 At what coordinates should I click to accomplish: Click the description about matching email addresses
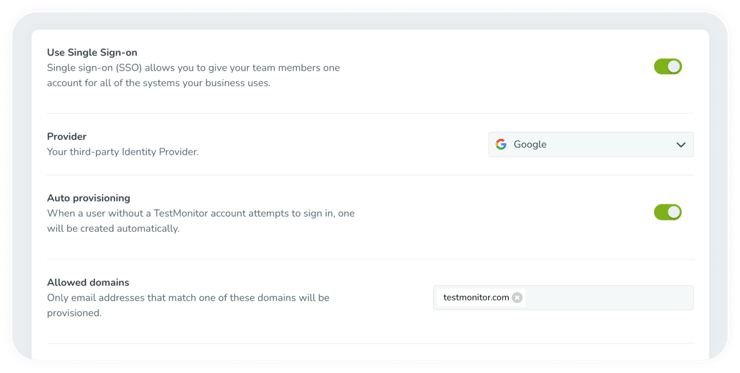coord(188,305)
